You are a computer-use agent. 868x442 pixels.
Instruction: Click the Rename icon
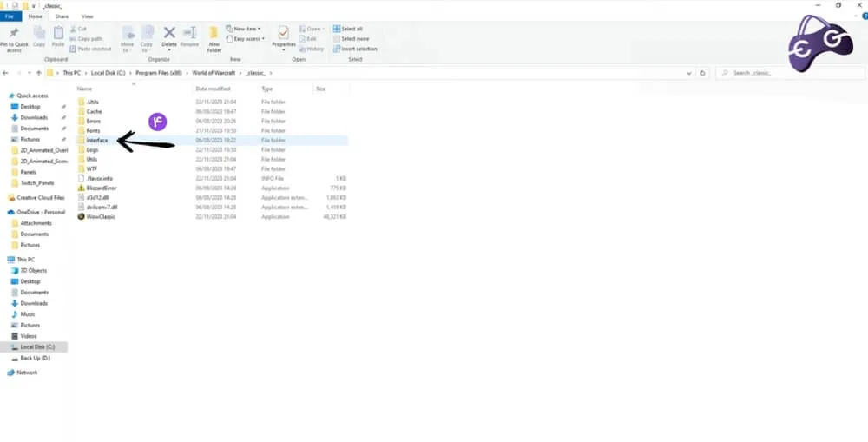(x=189, y=33)
